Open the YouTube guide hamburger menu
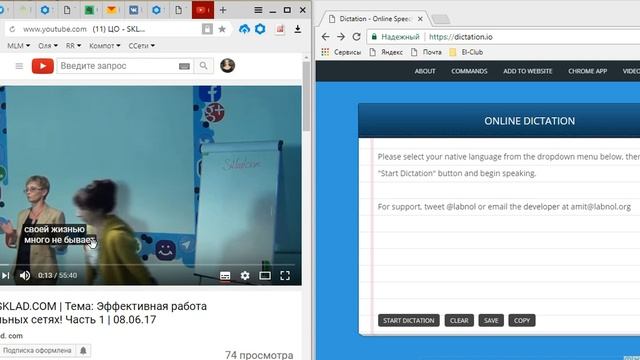Screen dimensions: 640x360 [x=19, y=66]
